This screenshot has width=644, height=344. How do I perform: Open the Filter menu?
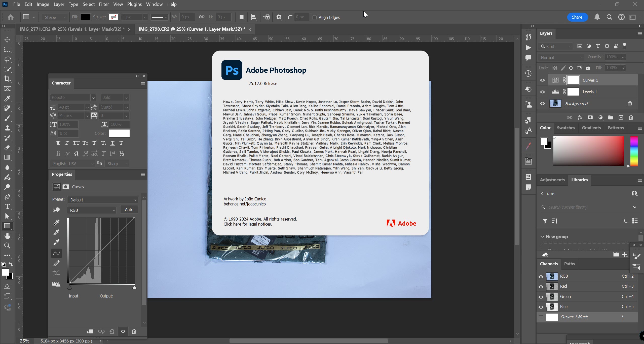tap(103, 4)
